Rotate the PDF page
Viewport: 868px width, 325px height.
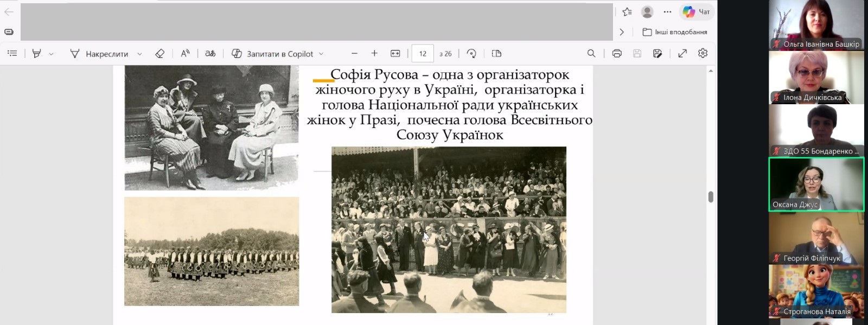(471, 53)
